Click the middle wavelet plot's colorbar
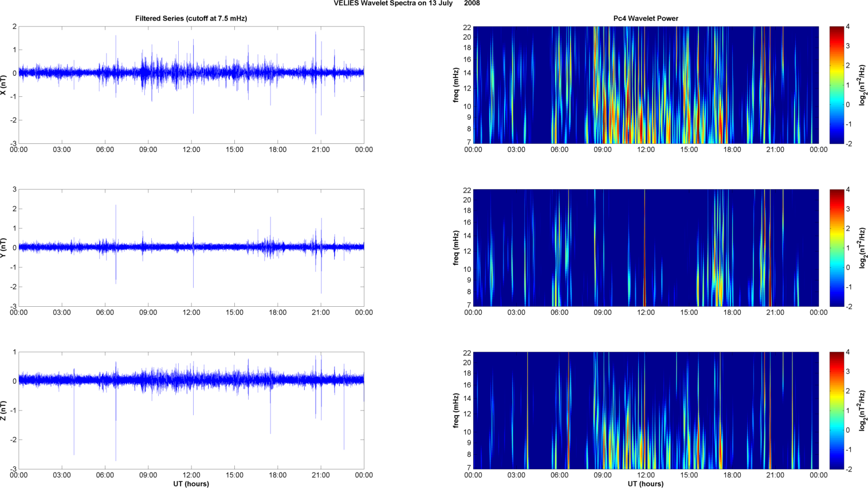The width and height of the screenshot is (868, 488). coord(836,248)
